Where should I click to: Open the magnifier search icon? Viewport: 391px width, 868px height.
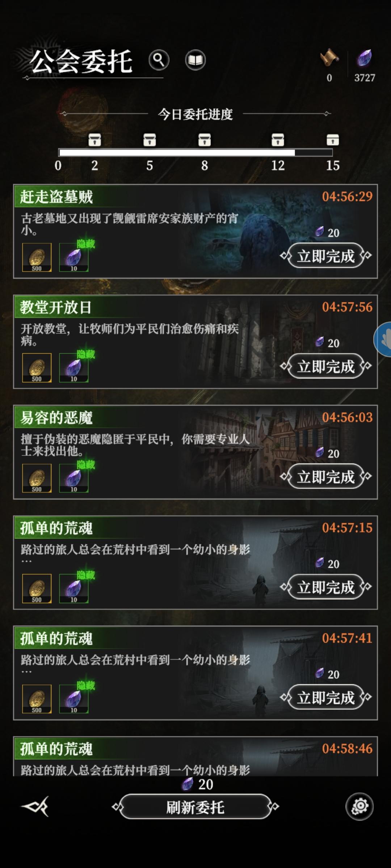coord(159,60)
